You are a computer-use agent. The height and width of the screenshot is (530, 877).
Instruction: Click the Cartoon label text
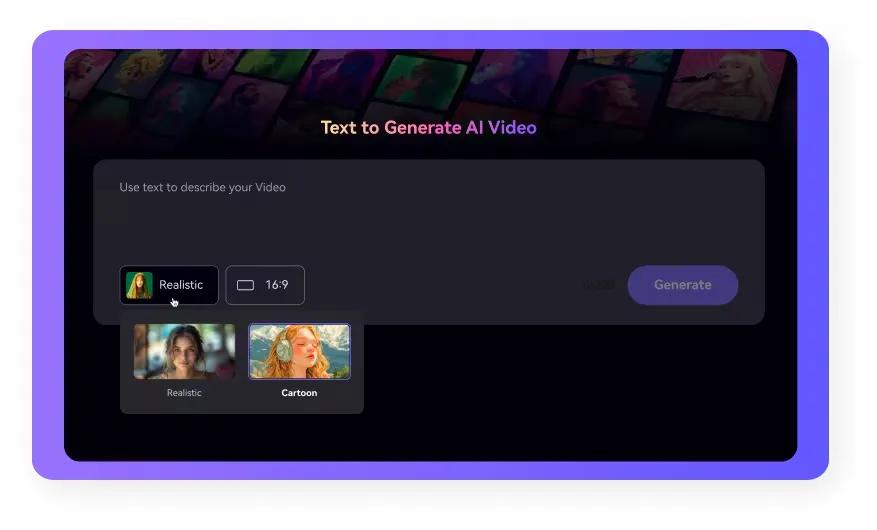click(299, 393)
